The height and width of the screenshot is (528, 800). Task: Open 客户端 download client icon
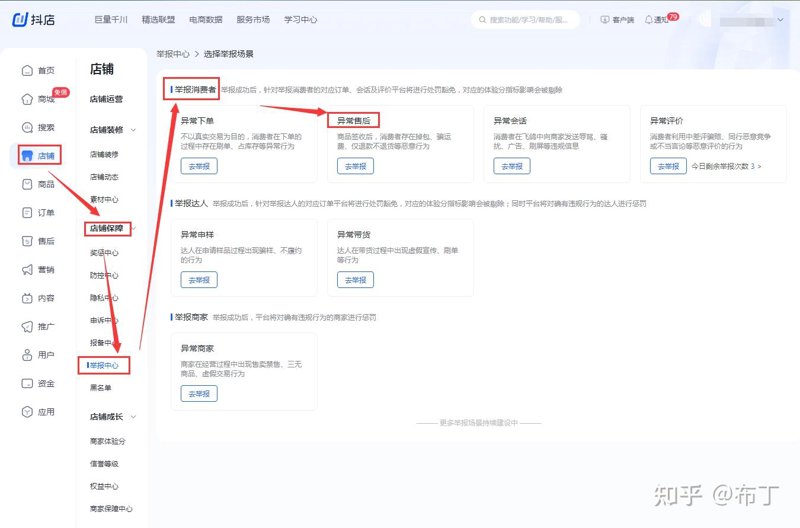[605, 20]
